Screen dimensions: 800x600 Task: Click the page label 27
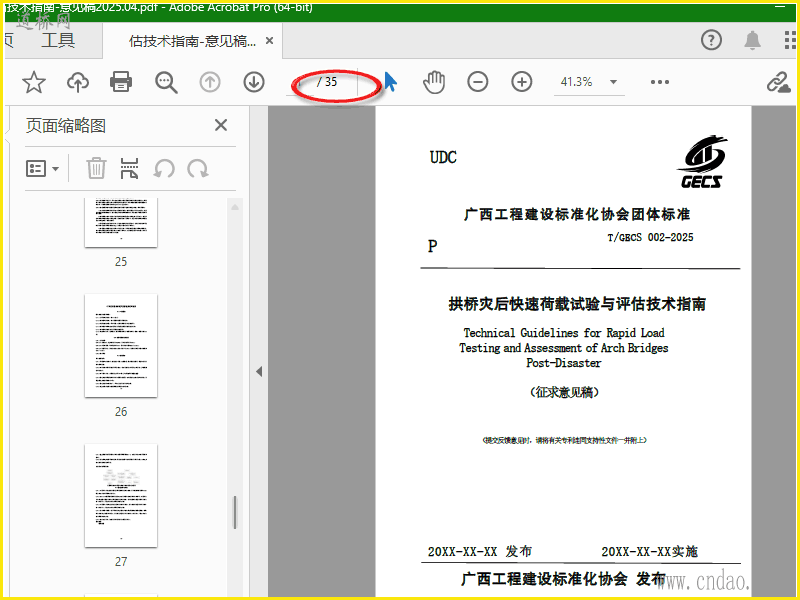121,561
